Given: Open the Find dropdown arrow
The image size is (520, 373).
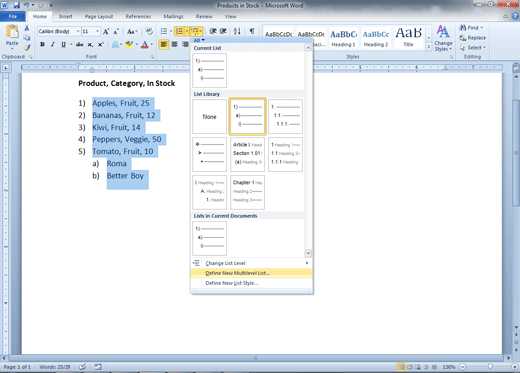Looking at the screenshot, I should (481, 28).
